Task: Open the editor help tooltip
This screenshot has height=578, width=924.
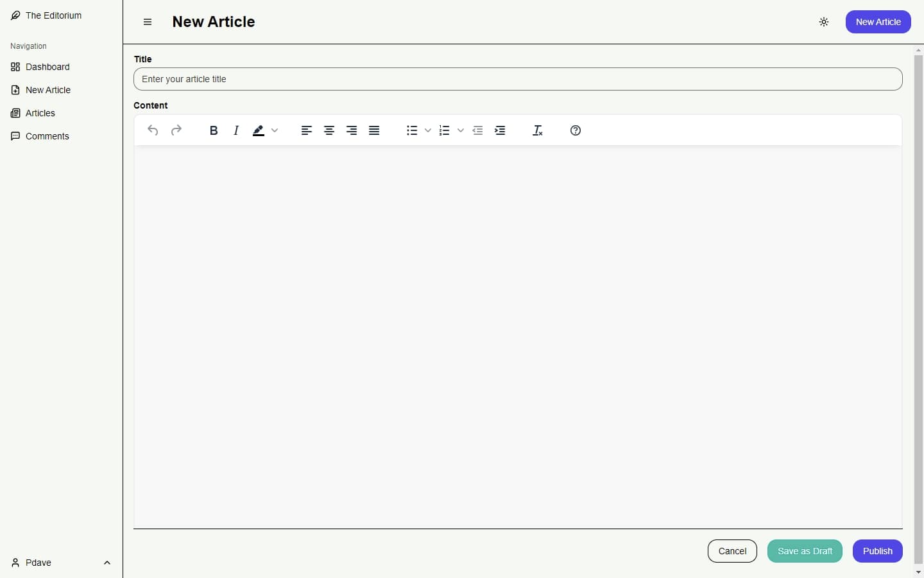Action: click(575, 130)
